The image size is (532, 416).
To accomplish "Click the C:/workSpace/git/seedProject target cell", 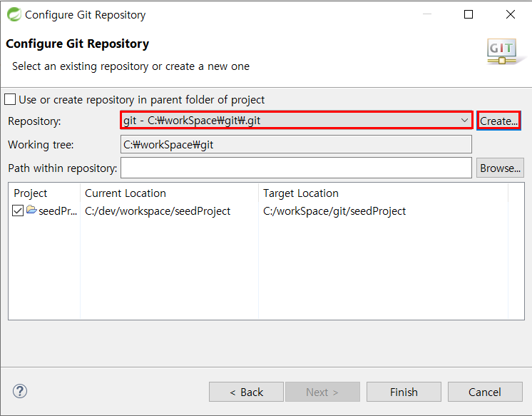I will pyautogui.click(x=334, y=211).
